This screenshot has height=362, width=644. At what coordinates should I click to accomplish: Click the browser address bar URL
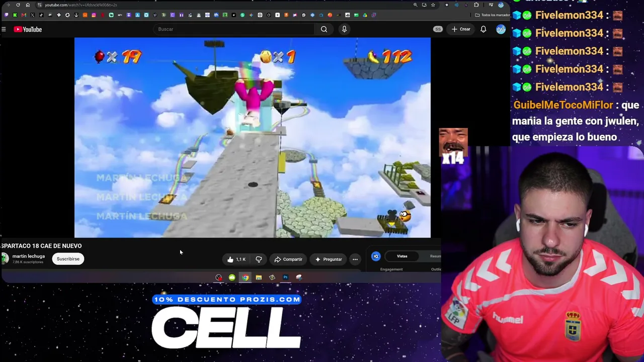pos(80,5)
